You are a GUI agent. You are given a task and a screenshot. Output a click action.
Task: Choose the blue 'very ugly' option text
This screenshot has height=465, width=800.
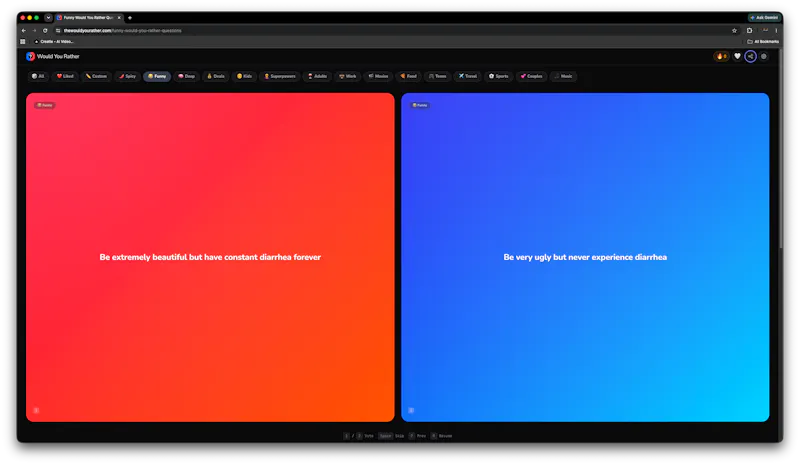point(585,257)
